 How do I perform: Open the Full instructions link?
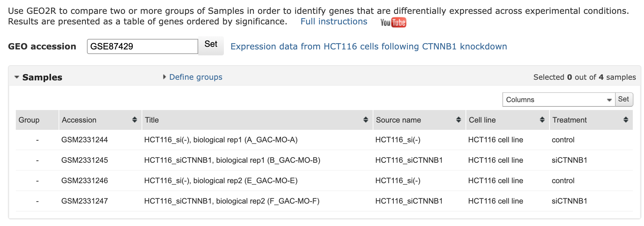point(334,22)
